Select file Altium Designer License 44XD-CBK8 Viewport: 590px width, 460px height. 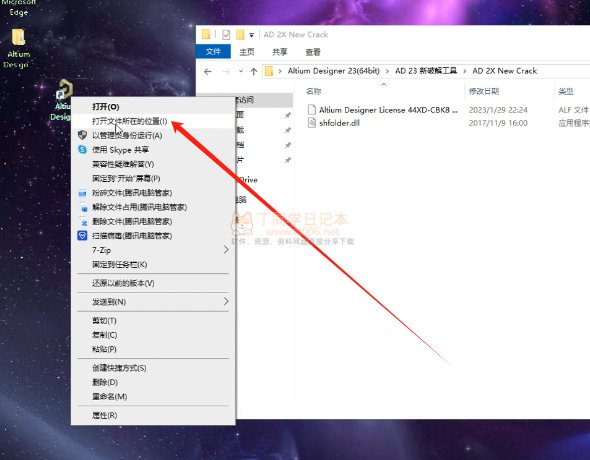point(388,110)
